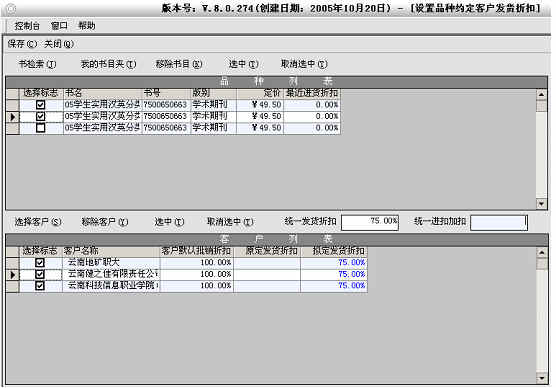Click the 拟定发货折扣 column header
Image resolution: width=556 pixels, height=388 pixels.
(334, 251)
